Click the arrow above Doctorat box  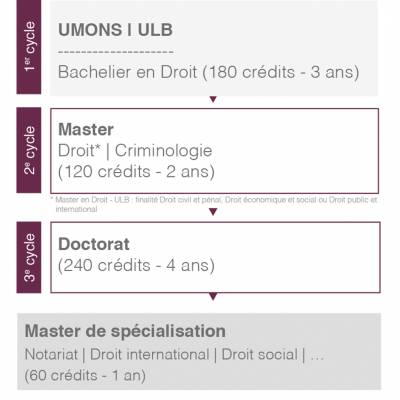click(x=213, y=212)
